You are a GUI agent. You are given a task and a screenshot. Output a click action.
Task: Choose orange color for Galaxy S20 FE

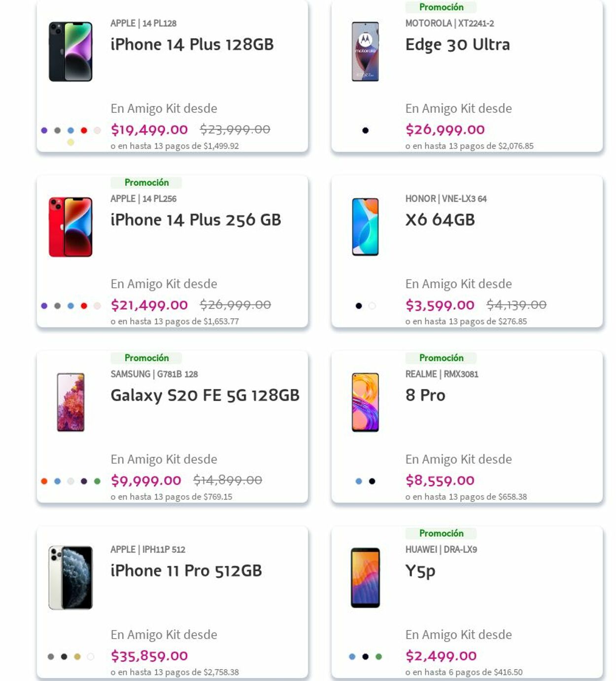(x=44, y=481)
